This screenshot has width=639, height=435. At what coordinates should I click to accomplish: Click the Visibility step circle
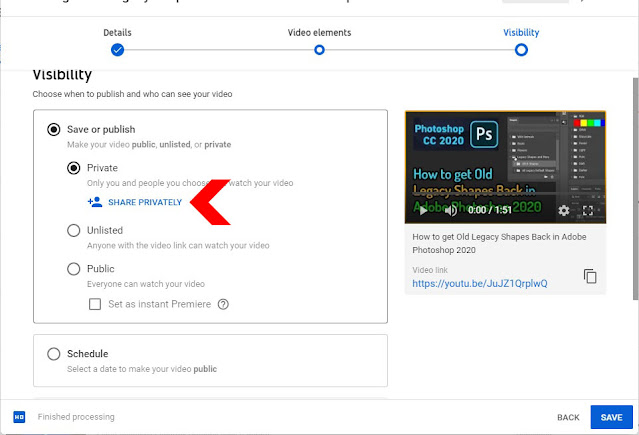point(521,50)
